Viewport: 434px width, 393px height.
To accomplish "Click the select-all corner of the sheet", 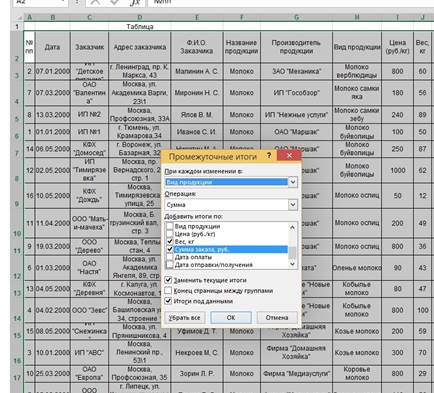I will [x=17, y=18].
